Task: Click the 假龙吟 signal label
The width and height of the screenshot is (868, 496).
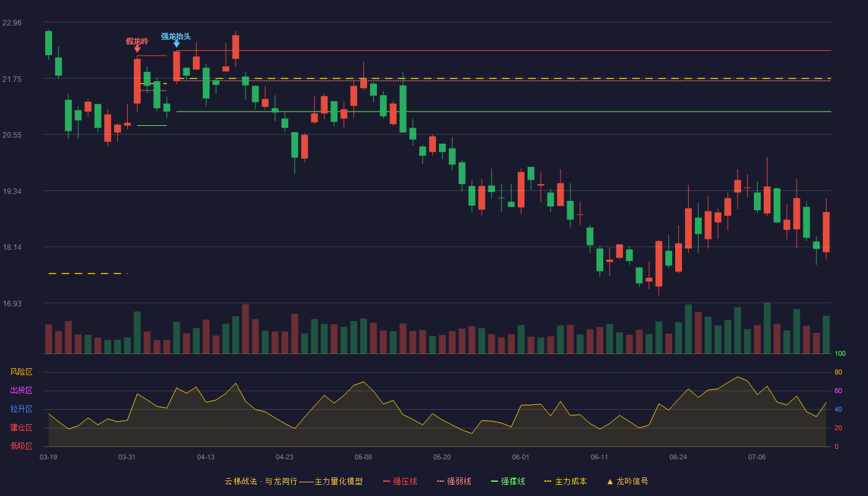Action: pos(137,41)
